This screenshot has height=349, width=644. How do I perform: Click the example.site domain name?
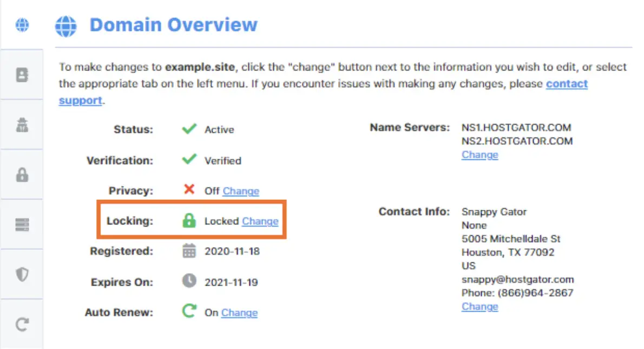coord(200,67)
